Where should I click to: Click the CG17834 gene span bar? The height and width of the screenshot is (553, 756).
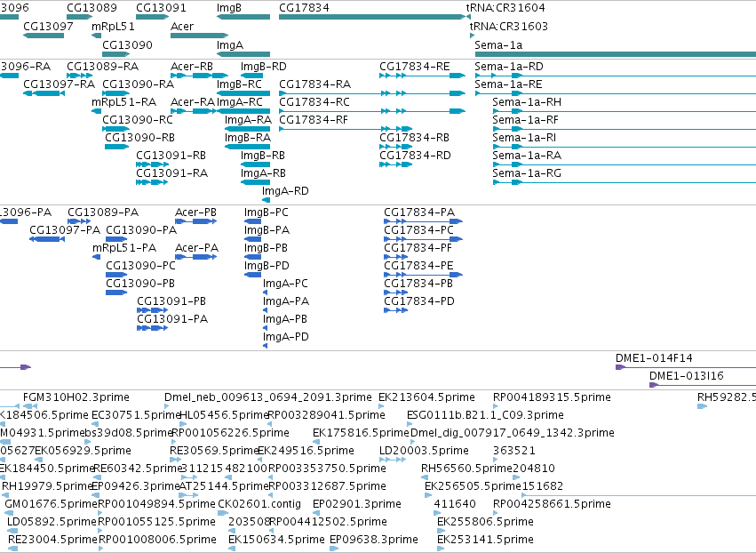pyautogui.click(x=371, y=17)
